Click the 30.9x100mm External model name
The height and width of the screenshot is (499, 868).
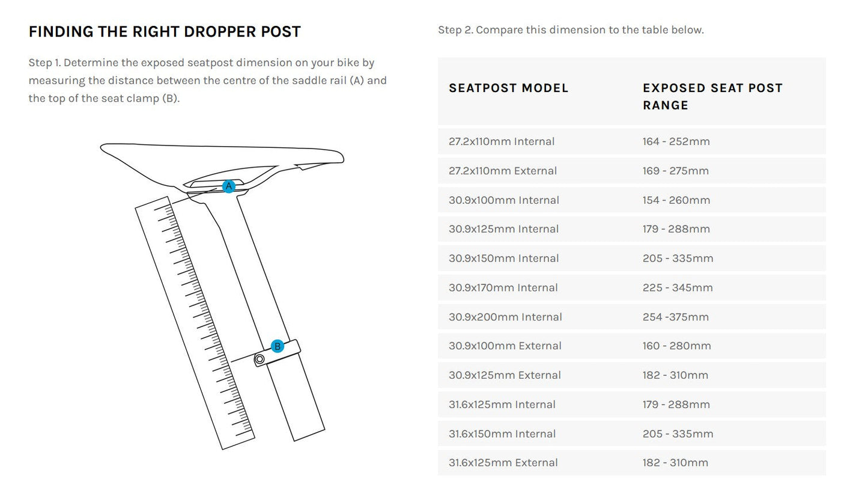(505, 346)
